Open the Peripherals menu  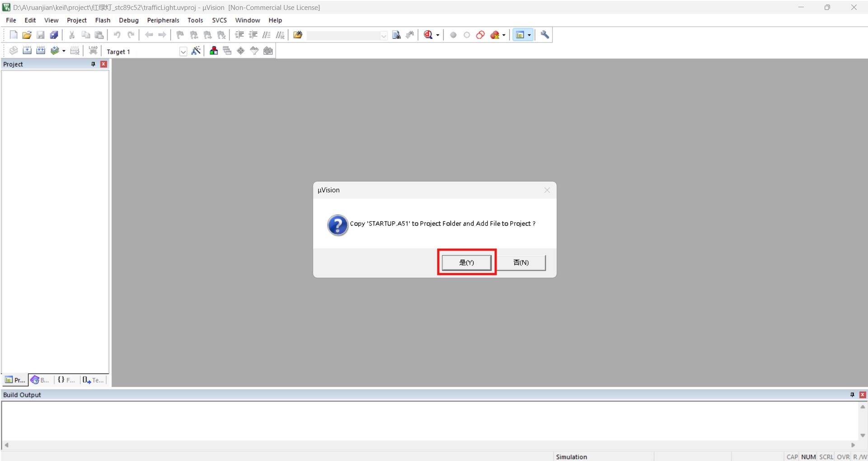(163, 20)
